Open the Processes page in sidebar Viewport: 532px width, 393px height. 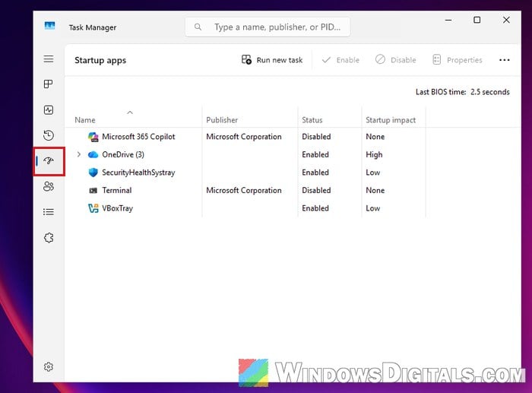point(49,84)
